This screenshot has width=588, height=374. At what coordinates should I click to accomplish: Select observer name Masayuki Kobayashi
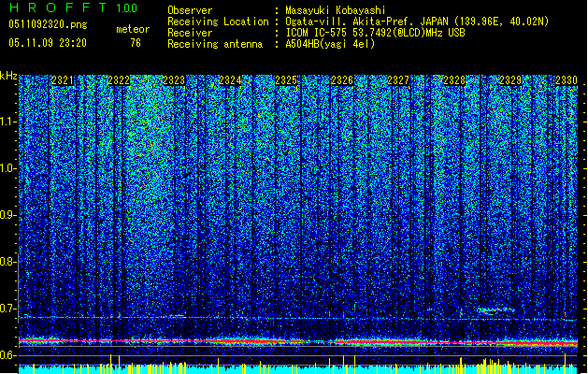pos(335,10)
